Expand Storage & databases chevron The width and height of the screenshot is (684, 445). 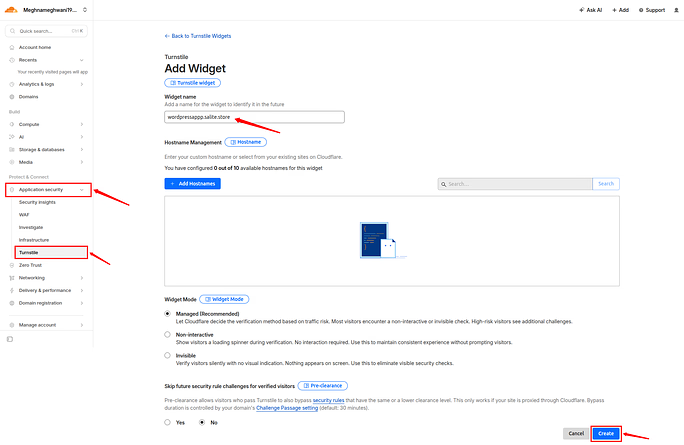tap(82, 150)
